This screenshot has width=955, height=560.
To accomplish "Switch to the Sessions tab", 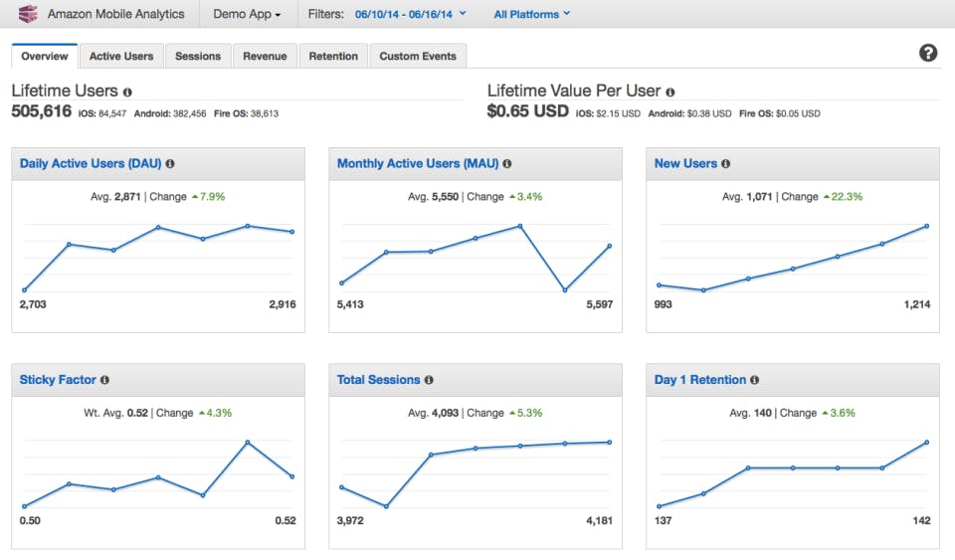I will 198,56.
